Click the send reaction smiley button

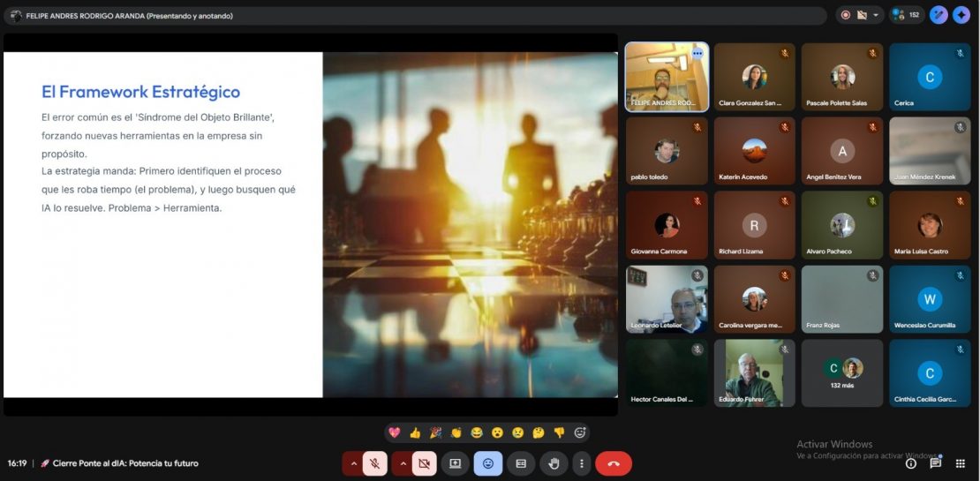[x=488, y=463]
